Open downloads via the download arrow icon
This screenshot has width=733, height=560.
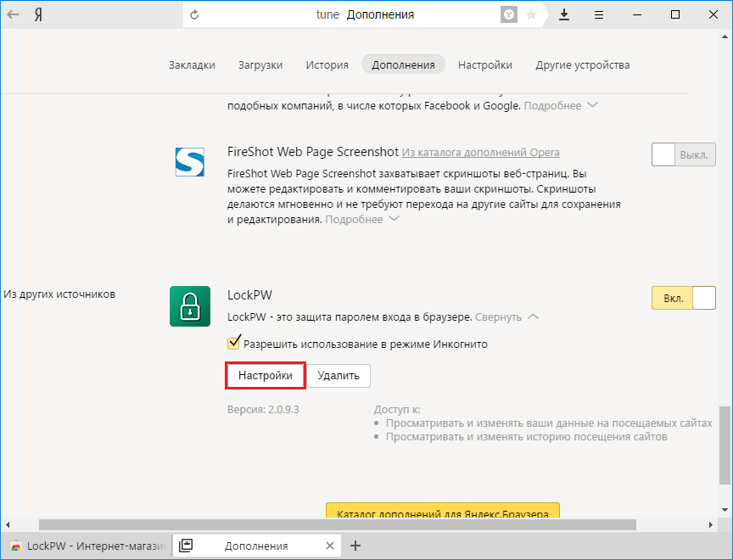coord(565,14)
